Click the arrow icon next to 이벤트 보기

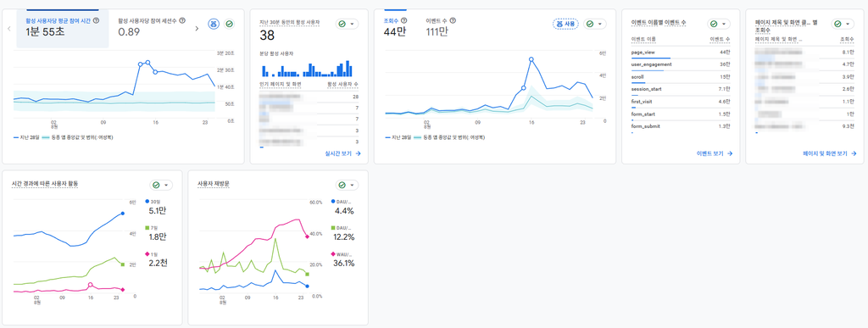click(x=730, y=153)
